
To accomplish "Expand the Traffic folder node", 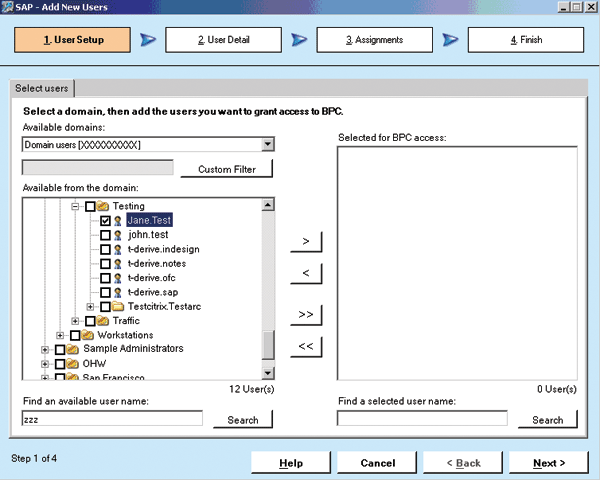I will (75, 321).
